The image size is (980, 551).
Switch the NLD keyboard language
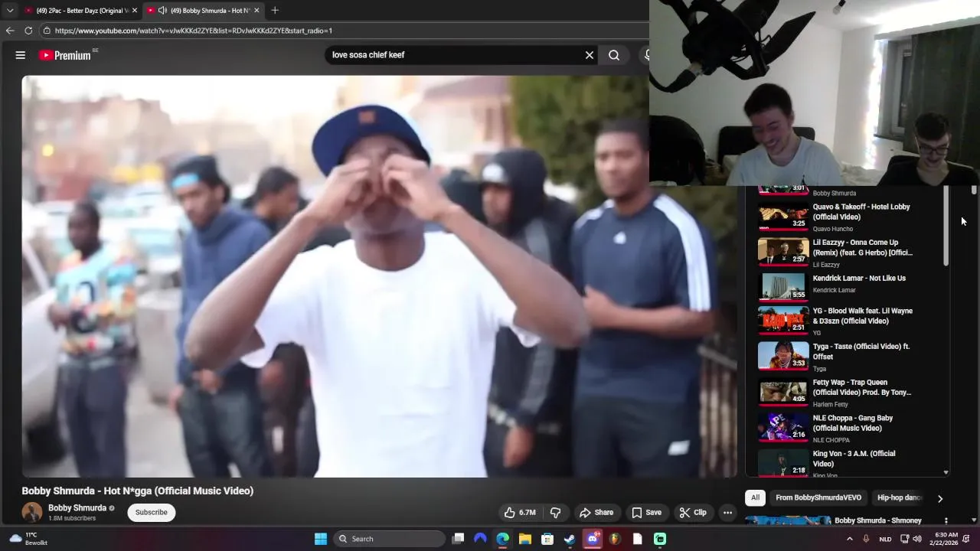[x=885, y=539]
